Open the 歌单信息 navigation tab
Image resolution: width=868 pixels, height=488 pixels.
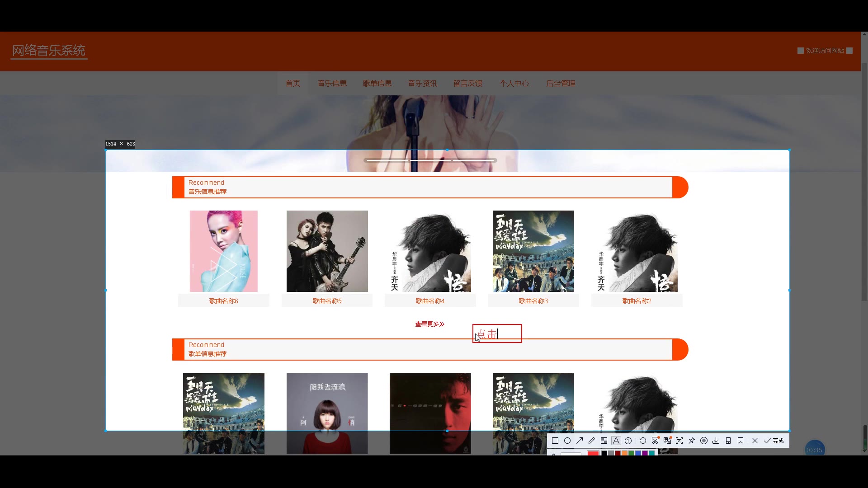[x=377, y=83]
